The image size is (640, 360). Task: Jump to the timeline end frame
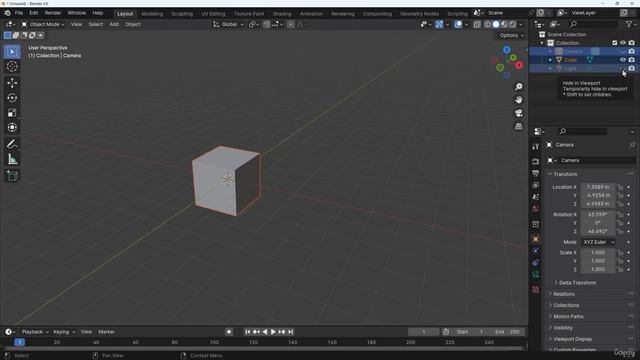291,332
